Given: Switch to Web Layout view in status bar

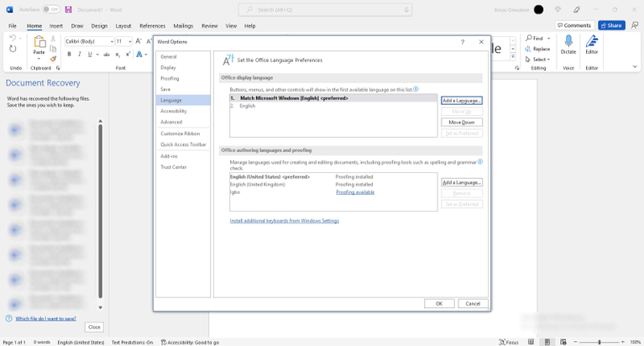Looking at the screenshot, I should [x=563, y=342].
